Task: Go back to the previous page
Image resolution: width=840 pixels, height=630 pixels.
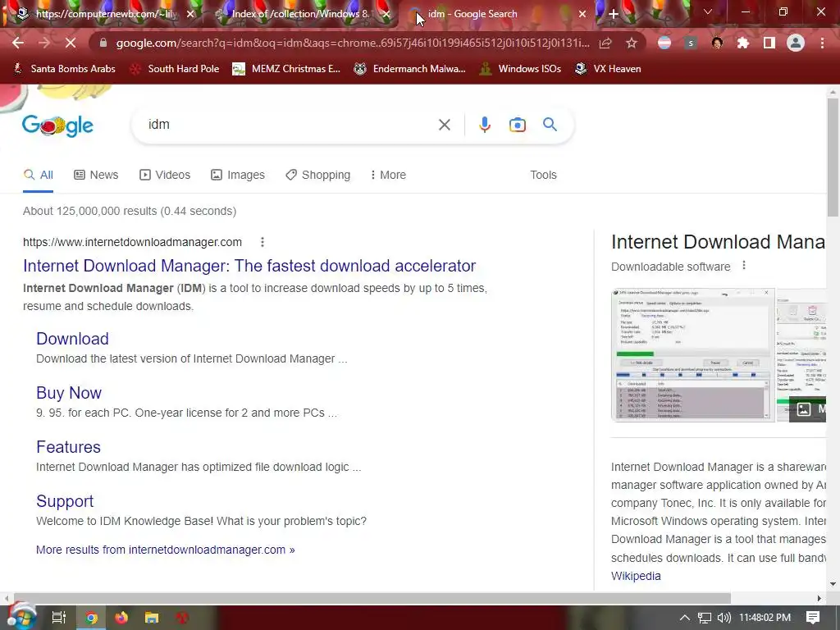Action: pyautogui.click(x=18, y=43)
